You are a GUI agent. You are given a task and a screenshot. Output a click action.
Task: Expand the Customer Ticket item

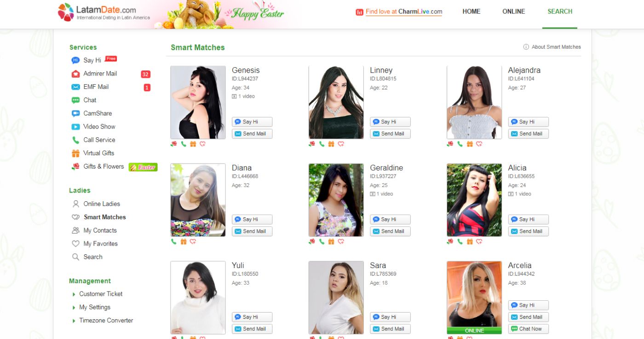pyautogui.click(x=101, y=294)
